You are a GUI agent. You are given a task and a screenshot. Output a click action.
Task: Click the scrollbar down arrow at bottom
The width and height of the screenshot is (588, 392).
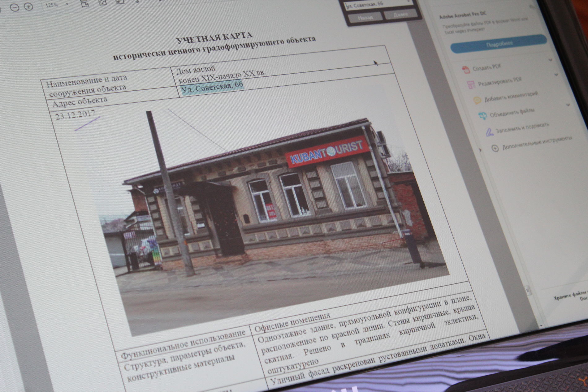(541, 325)
